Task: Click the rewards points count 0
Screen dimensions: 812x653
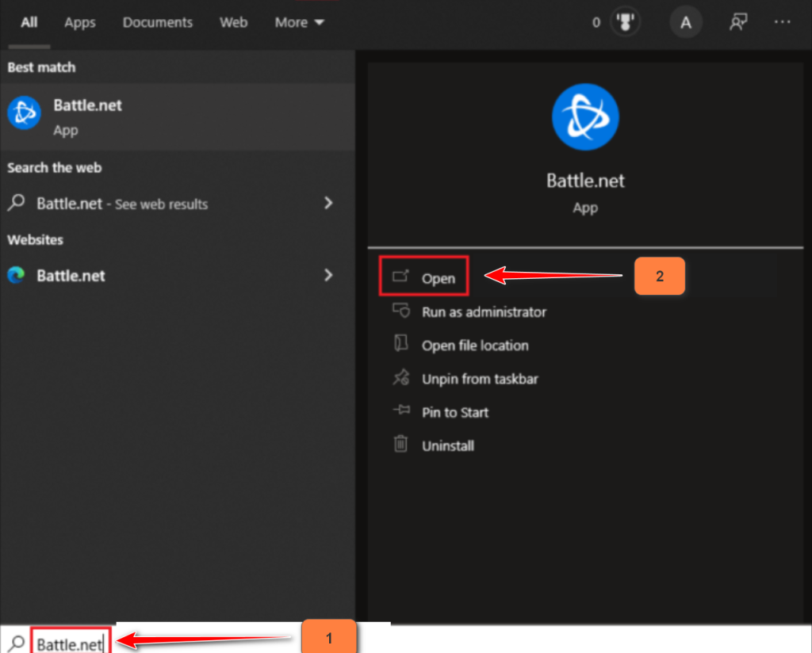Action: pos(596,22)
